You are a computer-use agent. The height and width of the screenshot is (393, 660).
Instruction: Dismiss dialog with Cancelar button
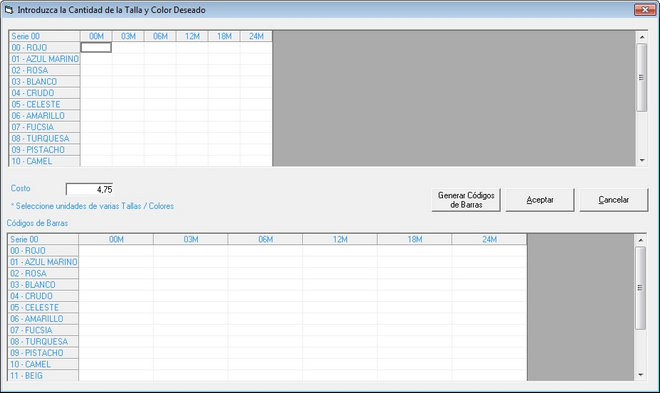pos(614,200)
